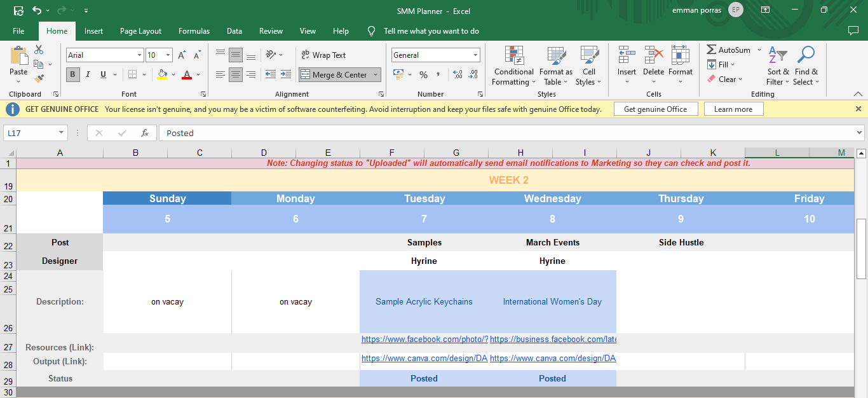Click the Save icon in title bar

coord(18,11)
